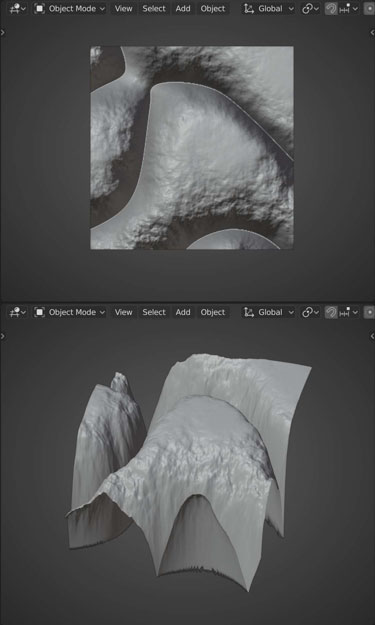Open snapping options dropdown in top viewport

point(348,8)
